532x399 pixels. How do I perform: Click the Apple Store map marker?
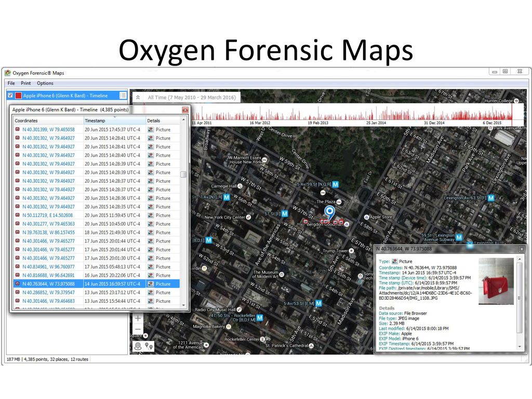tap(366, 217)
